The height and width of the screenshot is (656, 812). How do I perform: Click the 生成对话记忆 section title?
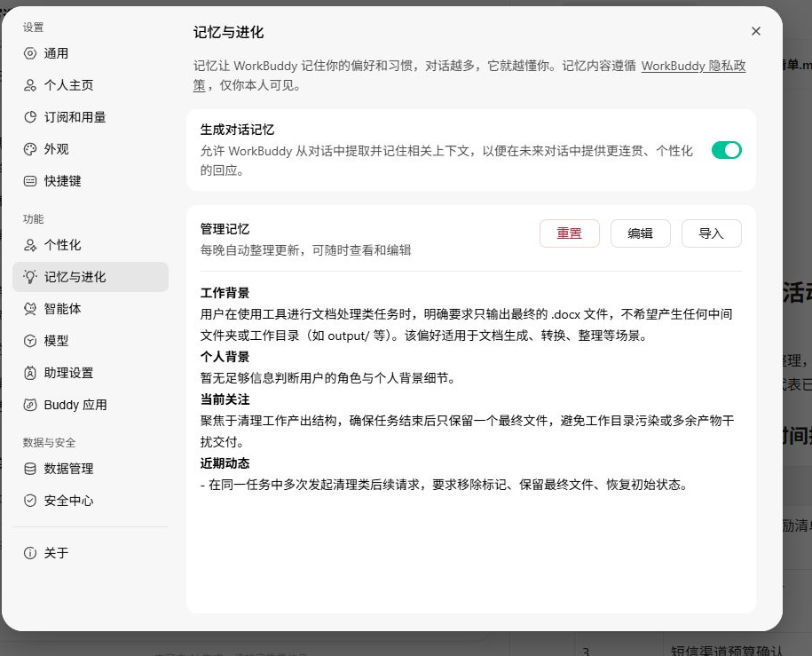[x=237, y=130]
